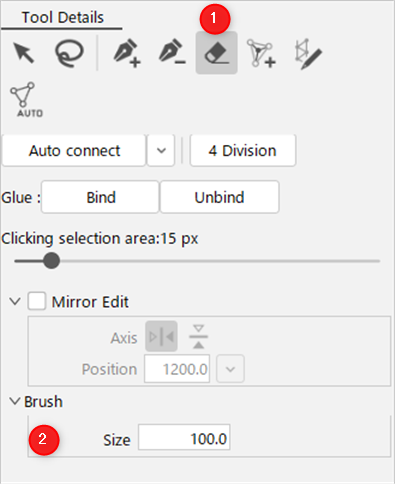Switch to the Tool Details tab
395x484 pixels.
(x=62, y=17)
